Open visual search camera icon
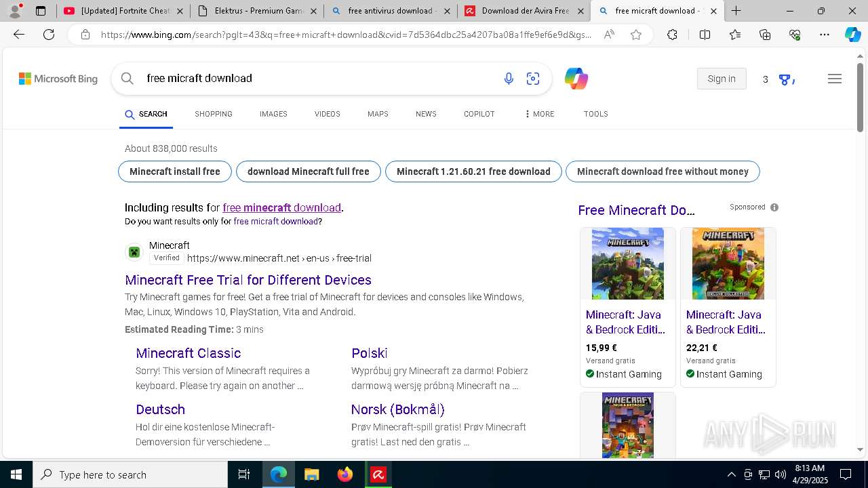This screenshot has width=868, height=488. coord(533,79)
